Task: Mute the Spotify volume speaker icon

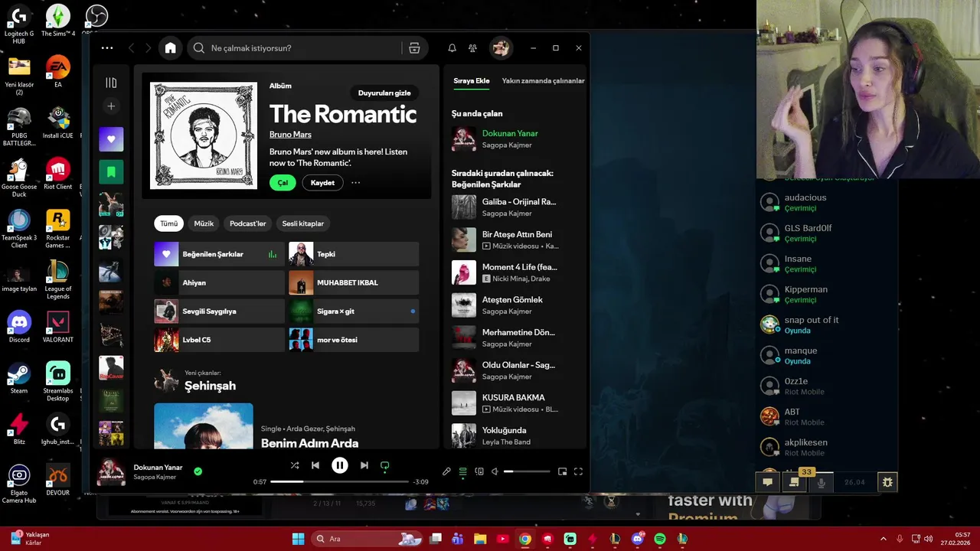Action: coord(495,471)
